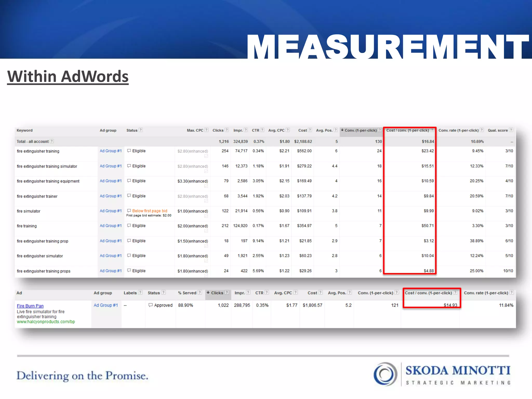This screenshot has width=532, height=399.
Task: Click Qual. score column header
Action: click(498, 130)
